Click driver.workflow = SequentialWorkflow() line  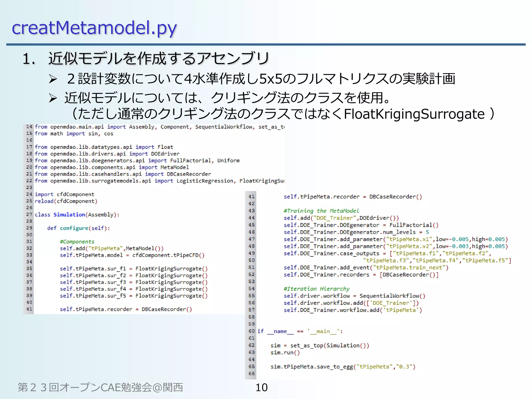[354, 296]
